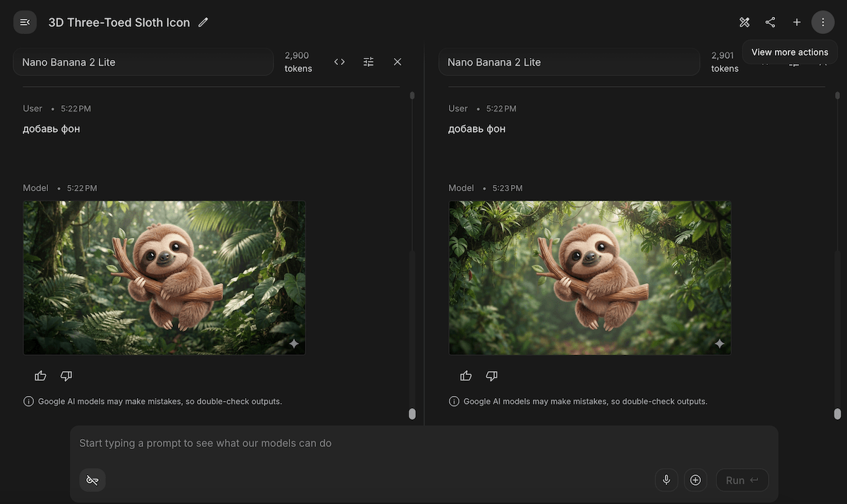Open run settings for left model panel
847x504 pixels.
(x=368, y=62)
